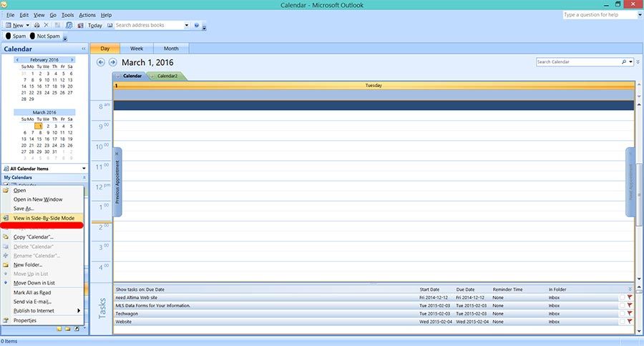Open Search address books dropdown arrow

[187, 26]
